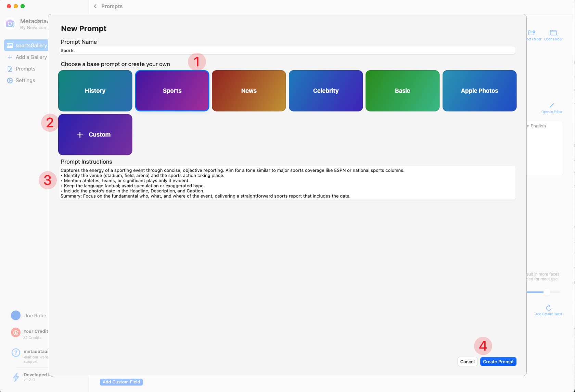The width and height of the screenshot is (575, 392).
Task: Click the Add Default Fields refresh icon
Action: point(549,307)
